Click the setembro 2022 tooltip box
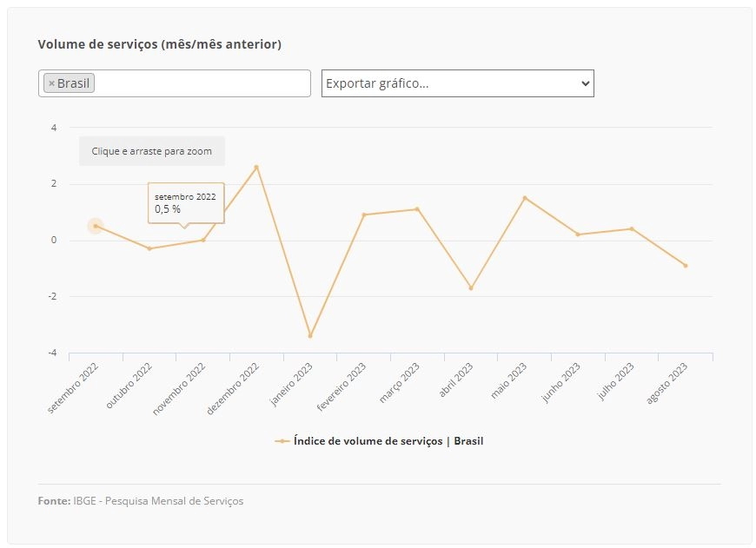This screenshot has width=756, height=548. click(x=186, y=203)
